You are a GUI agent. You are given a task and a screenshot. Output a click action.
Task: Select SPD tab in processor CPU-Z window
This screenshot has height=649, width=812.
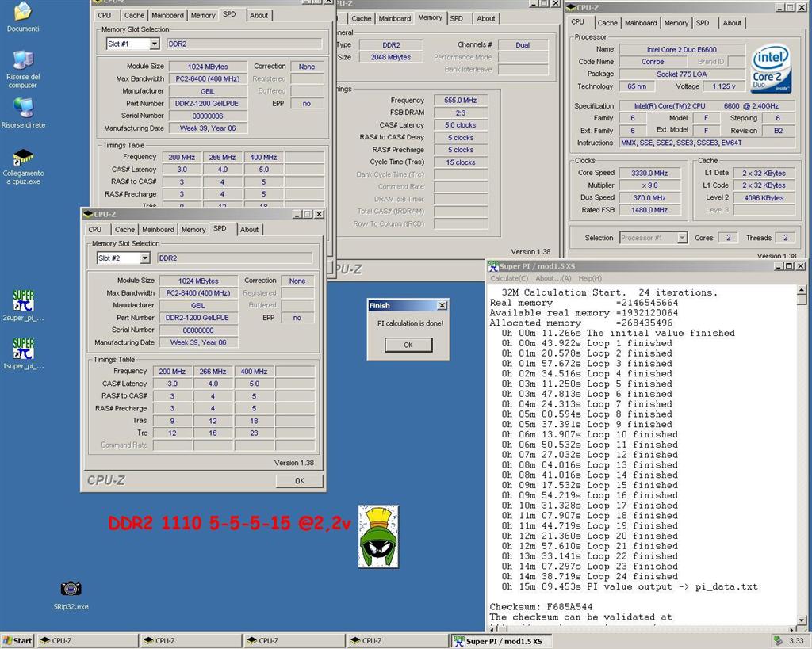(703, 23)
